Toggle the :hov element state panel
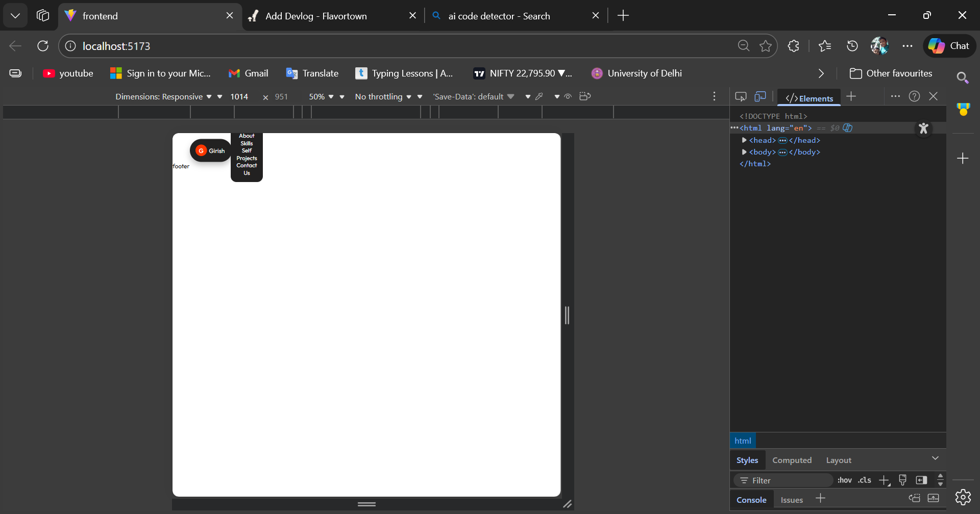The height and width of the screenshot is (514, 980). (x=844, y=480)
